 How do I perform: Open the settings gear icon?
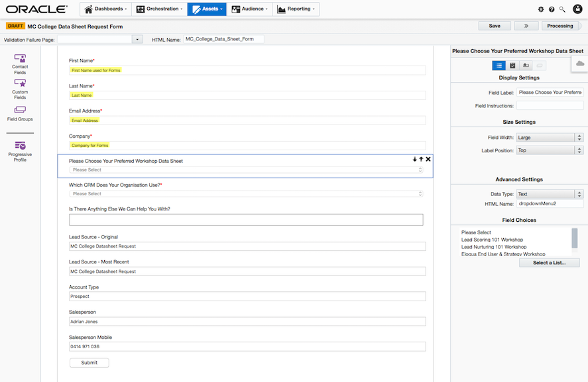[541, 9]
